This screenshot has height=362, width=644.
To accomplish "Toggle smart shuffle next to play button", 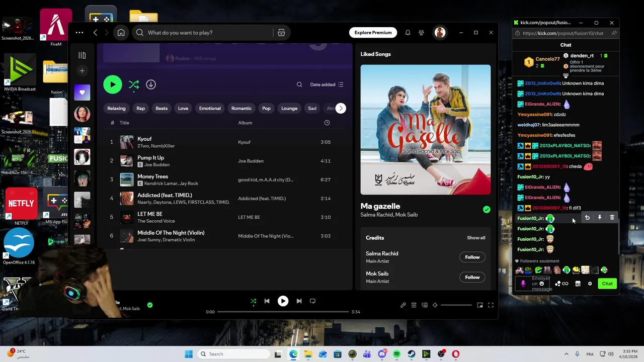I will coord(134,84).
